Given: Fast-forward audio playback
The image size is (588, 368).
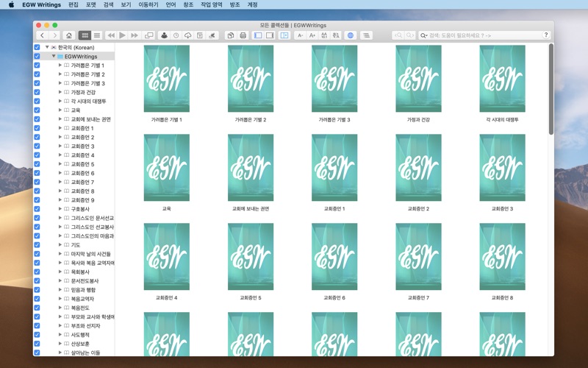Looking at the screenshot, I should click(x=135, y=35).
